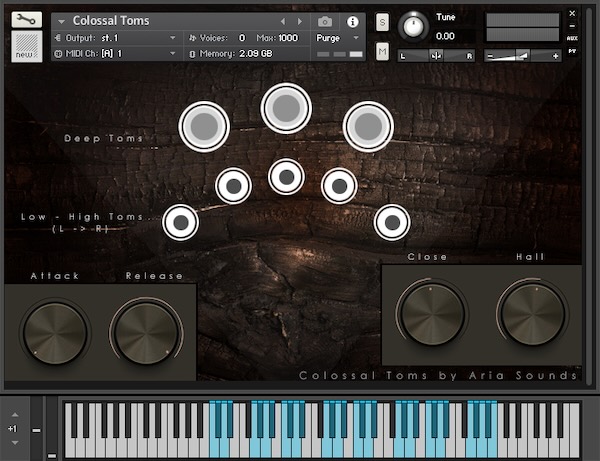Image resolution: width=600 pixels, height=461 pixels.
Task: Click the Tune value 0.00
Action: click(x=445, y=36)
